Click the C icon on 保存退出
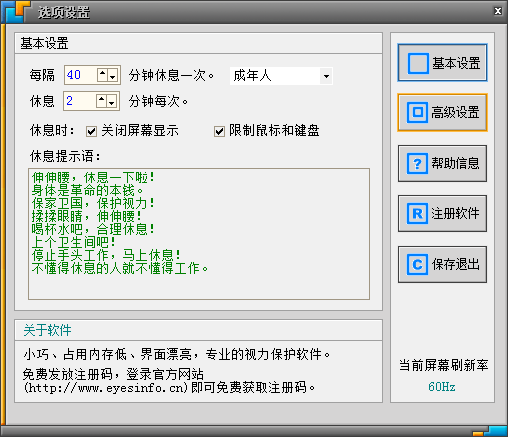This screenshot has height=437, width=508. (x=417, y=264)
